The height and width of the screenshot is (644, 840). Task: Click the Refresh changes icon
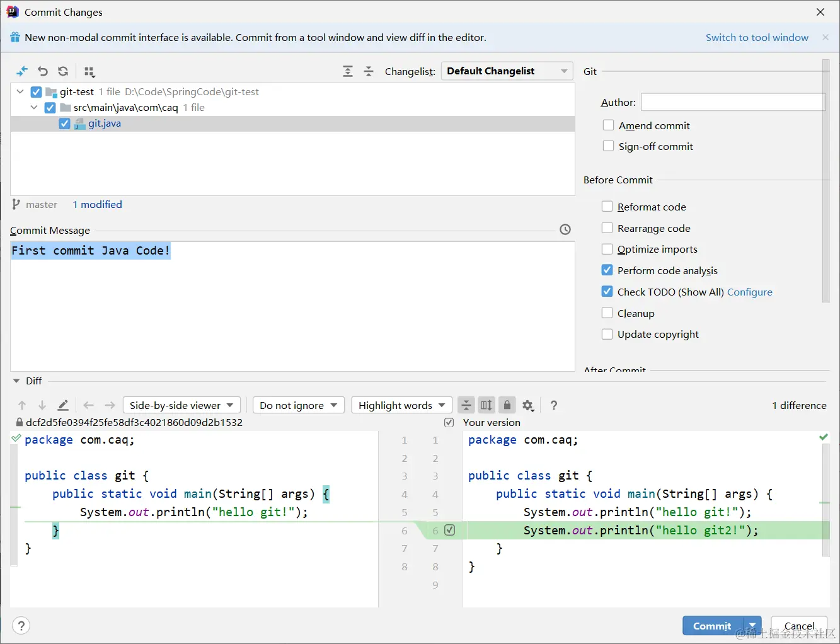[63, 71]
